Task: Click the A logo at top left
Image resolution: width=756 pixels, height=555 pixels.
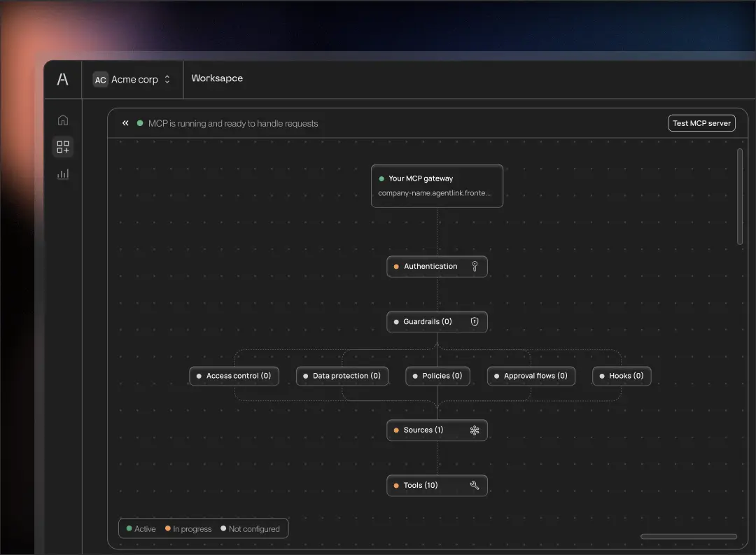Action: (63, 79)
